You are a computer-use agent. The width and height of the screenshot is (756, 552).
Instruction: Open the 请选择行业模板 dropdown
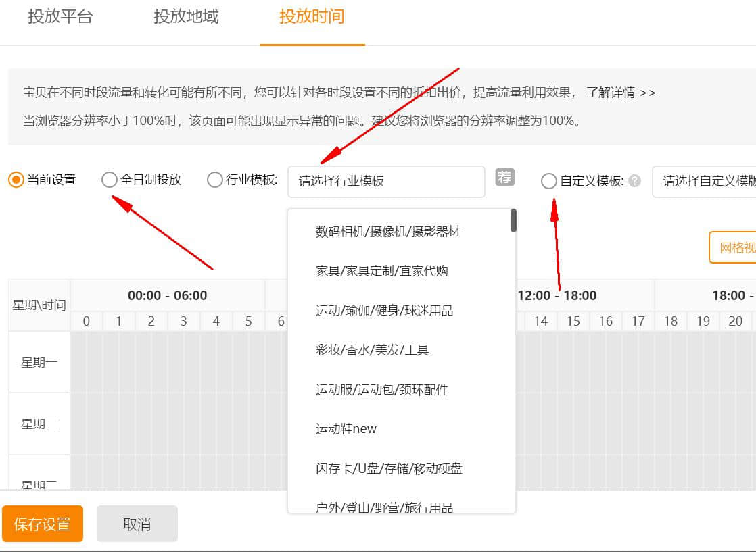click(386, 181)
